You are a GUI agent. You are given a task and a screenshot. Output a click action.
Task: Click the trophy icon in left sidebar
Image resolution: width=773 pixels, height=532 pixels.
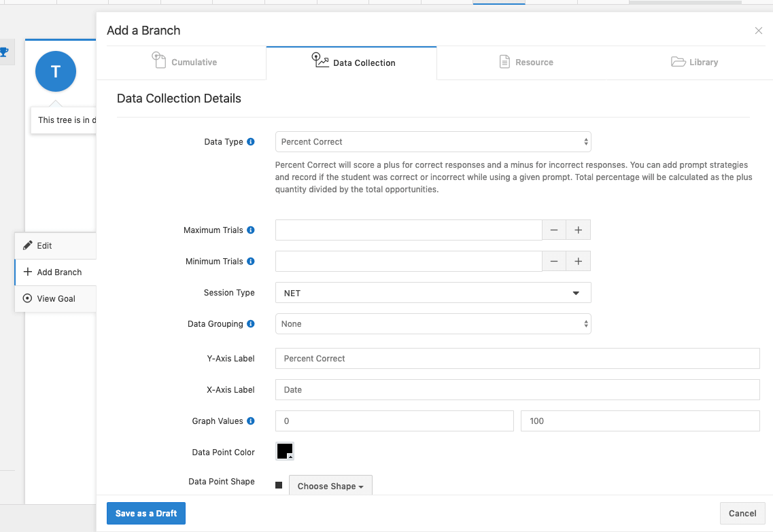(4, 52)
